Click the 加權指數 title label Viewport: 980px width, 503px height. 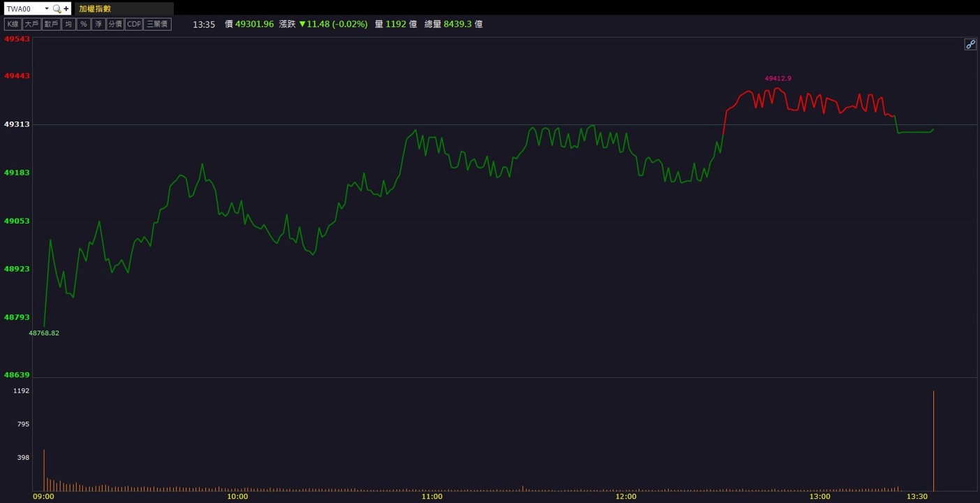click(95, 9)
